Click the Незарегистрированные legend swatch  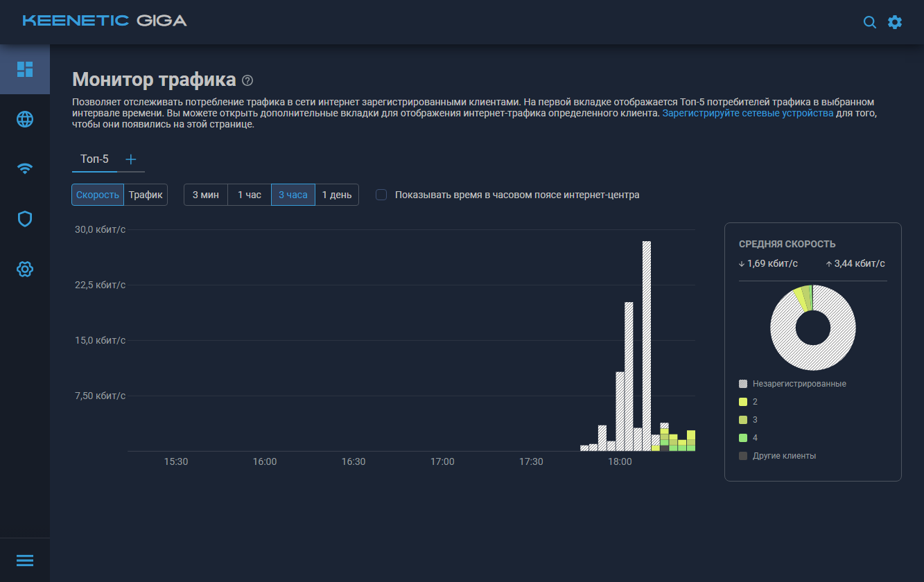[x=743, y=383]
